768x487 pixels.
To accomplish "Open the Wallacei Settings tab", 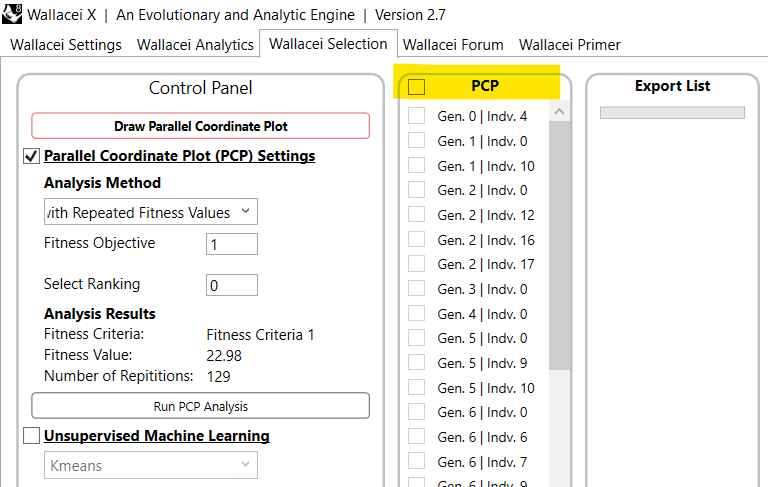I will click(66, 45).
